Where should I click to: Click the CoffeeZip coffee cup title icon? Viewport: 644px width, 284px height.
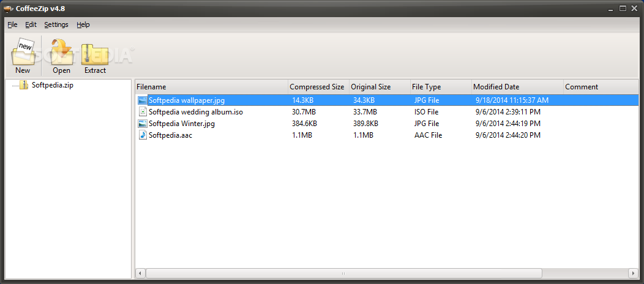coord(7,8)
